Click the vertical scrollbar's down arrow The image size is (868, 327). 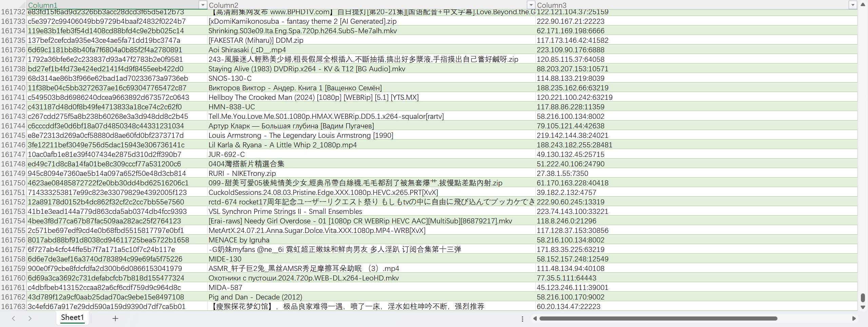[863, 307]
